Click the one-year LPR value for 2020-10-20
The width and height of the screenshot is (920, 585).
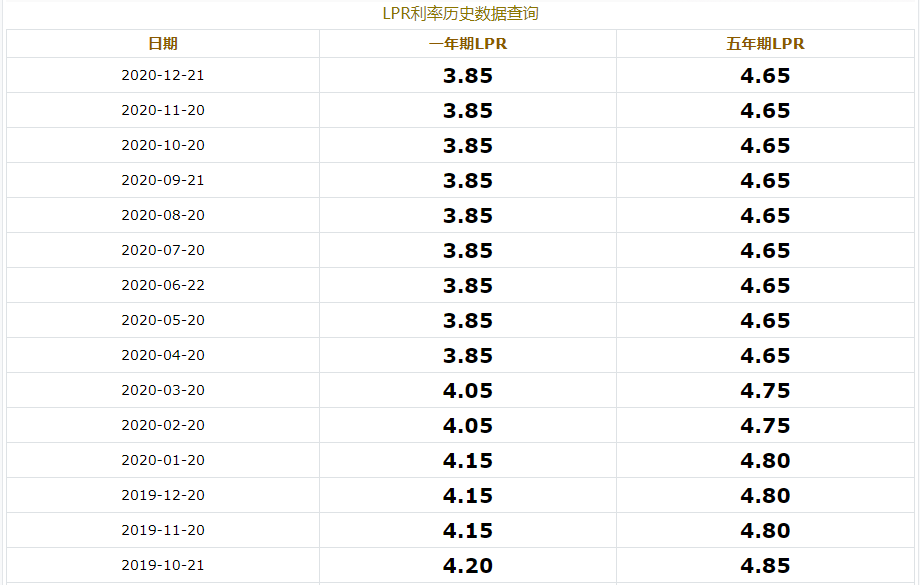tap(468, 146)
